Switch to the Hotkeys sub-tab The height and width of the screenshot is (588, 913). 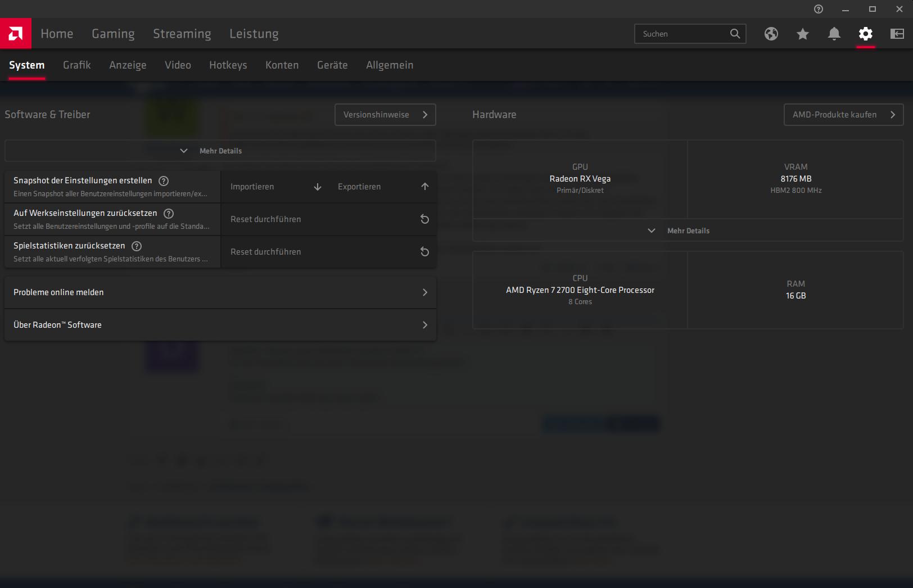point(228,65)
